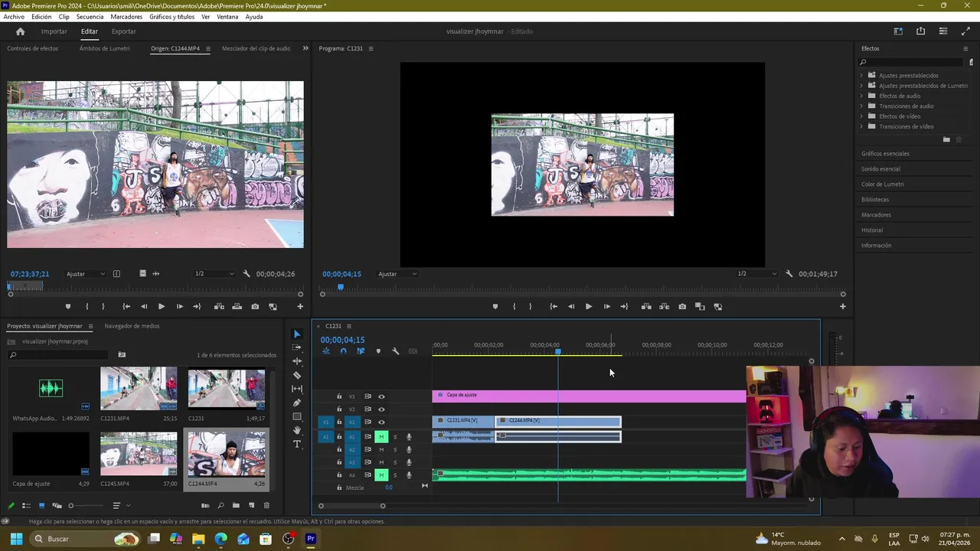980x551 pixels.
Task: Switch to Exportar workspace
Action: click(x=123, y=31)
